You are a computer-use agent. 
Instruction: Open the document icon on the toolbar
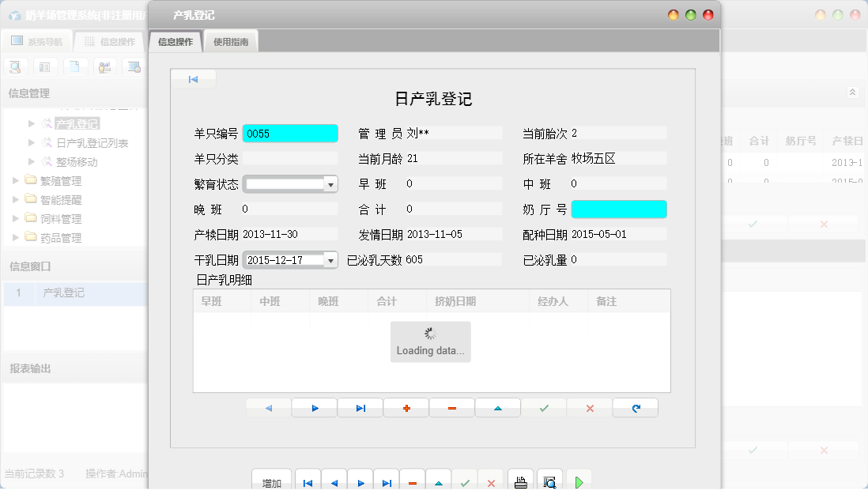click(74, 66)
